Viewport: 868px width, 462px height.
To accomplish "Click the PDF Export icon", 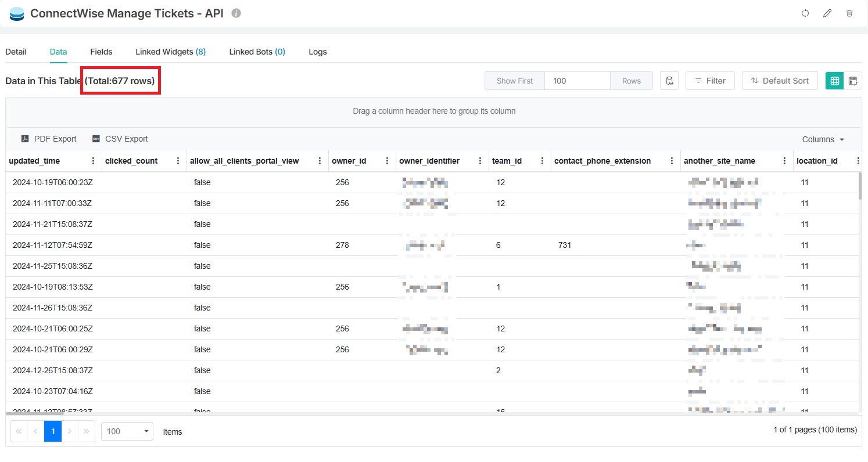I will (x=25, y=139).
